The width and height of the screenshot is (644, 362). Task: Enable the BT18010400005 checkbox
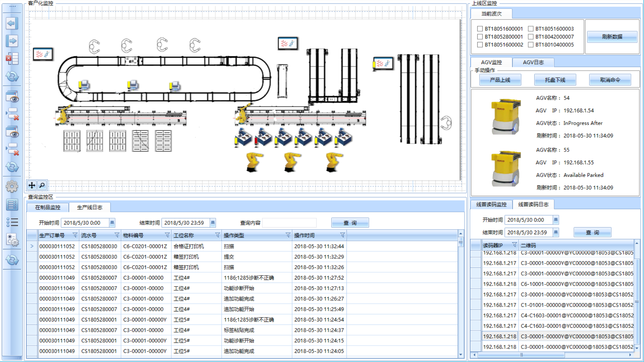coord(531,45)
